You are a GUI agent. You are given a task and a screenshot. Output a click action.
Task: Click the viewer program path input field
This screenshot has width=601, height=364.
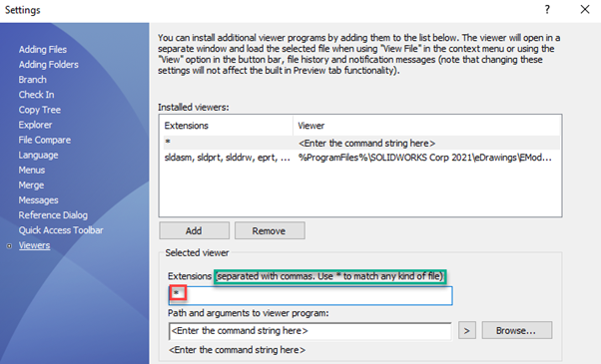tap(309, 331)
